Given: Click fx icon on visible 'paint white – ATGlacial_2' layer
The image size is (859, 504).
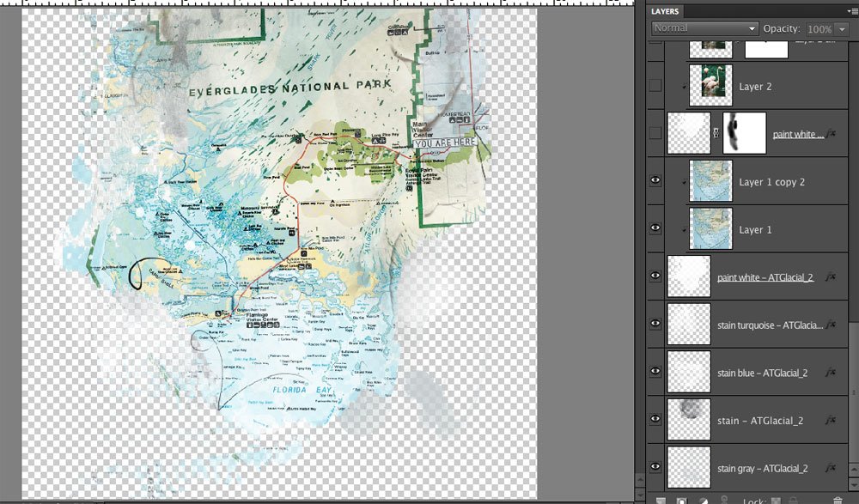Looking at the screenshot, I should coord(831,277).
